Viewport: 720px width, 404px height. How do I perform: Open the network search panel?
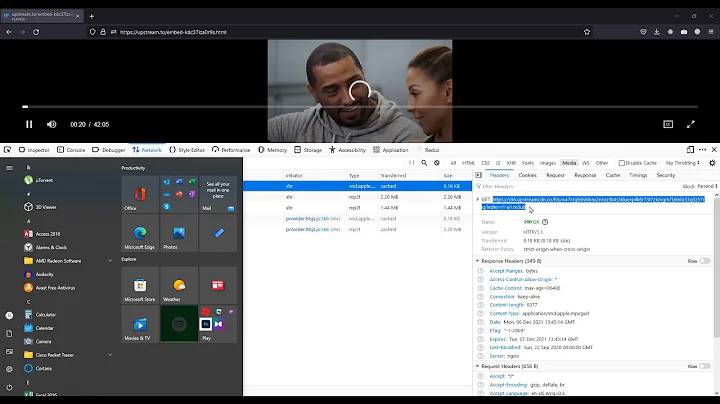point(424,163)
